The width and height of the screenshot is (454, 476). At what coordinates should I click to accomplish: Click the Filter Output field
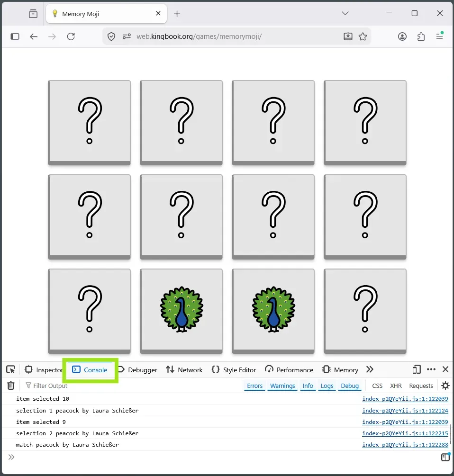pyautogui.click(x=131, y=386)
